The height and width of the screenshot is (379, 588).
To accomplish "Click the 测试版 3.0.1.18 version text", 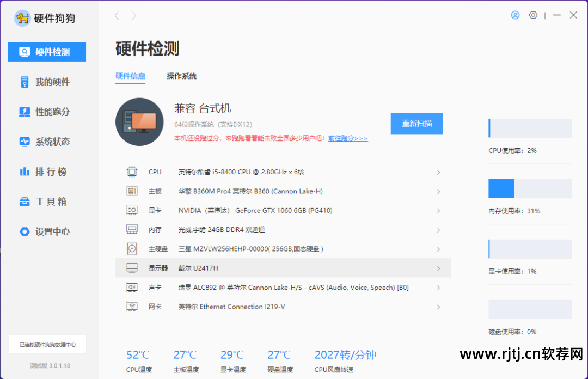I will point(50,365).
